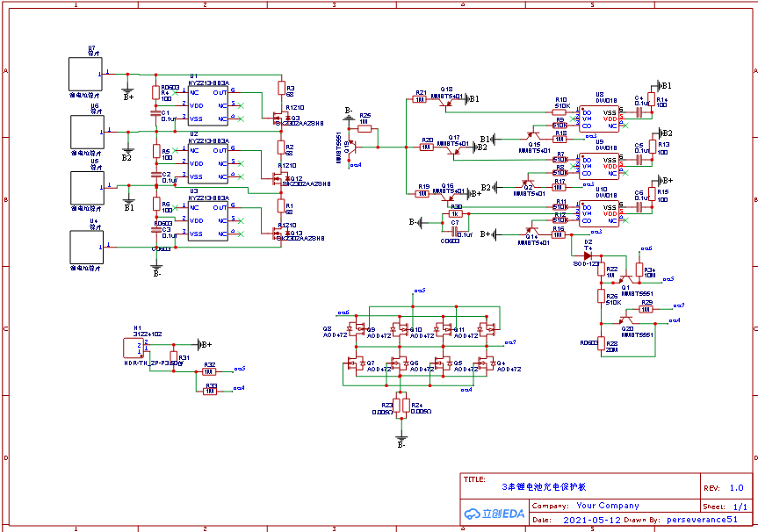Select the U10 DW01B protection IC
This screenshot has width=758, height=532.
tap(599, 213)
